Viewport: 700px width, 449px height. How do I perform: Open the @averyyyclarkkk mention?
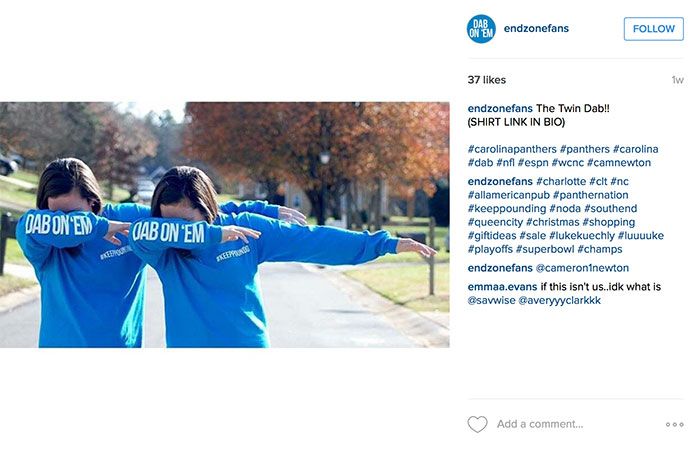(x=559, y=300)
